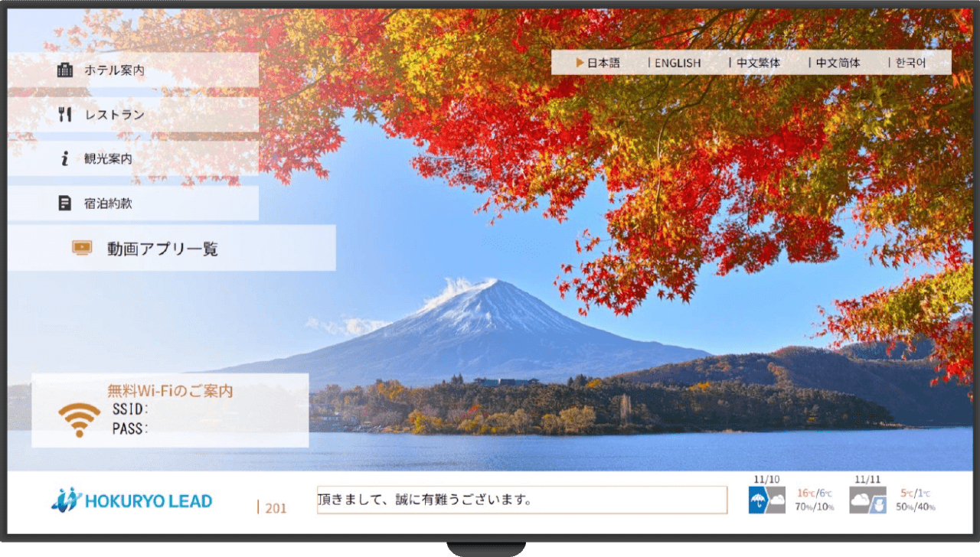Viewport: 980px width, 557px height.
Task: Click the scrolling message ticker box
Action: coord(521,500)
